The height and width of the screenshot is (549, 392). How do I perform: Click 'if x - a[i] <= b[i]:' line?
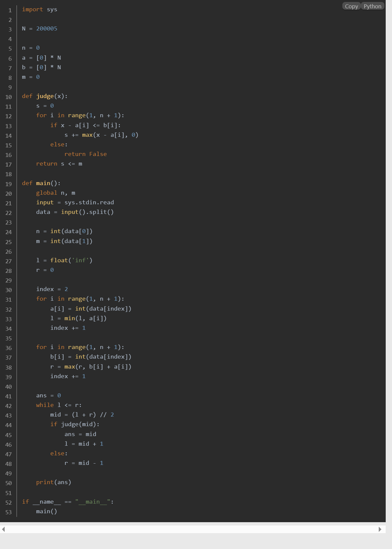click(85, 125)
